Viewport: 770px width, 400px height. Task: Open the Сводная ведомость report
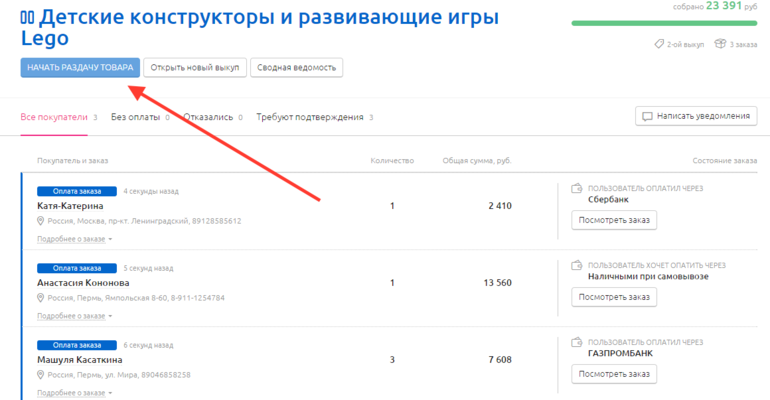click(x=296, y=67)
